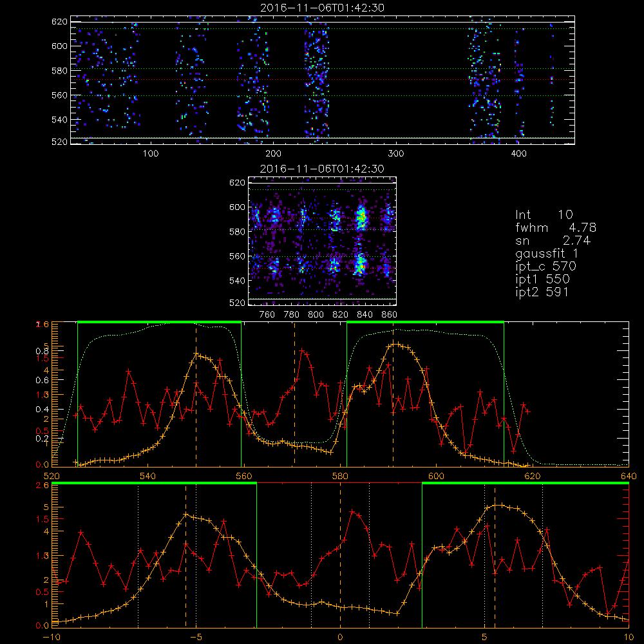Select the 'Int 10' readout line
This screenshot has width=644, height=644.
[544, 214]
